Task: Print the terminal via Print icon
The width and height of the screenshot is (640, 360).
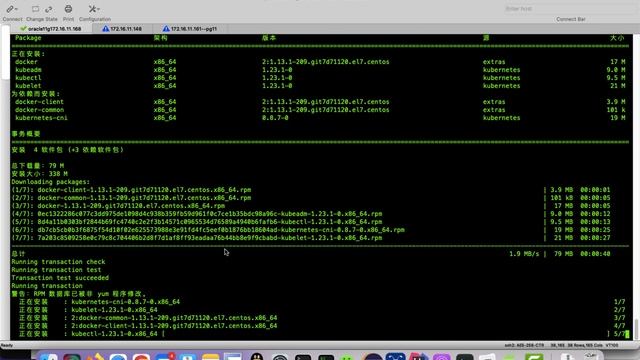Action: click(x=68, y=9)
